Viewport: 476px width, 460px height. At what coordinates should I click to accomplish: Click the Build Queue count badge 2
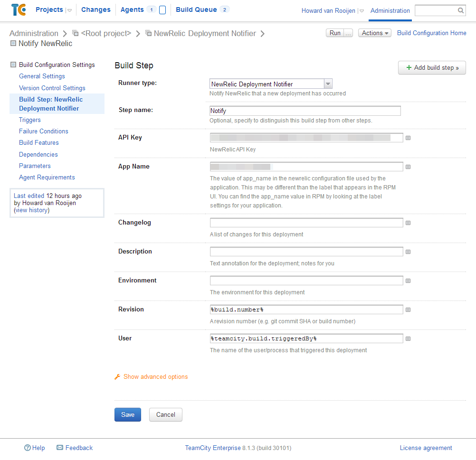coord(224,9)
